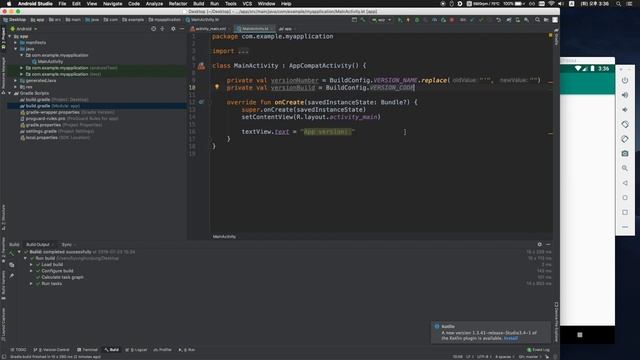
Task: Click the intention lightbulb icon on line 10
Action: (x=217, y=87)
